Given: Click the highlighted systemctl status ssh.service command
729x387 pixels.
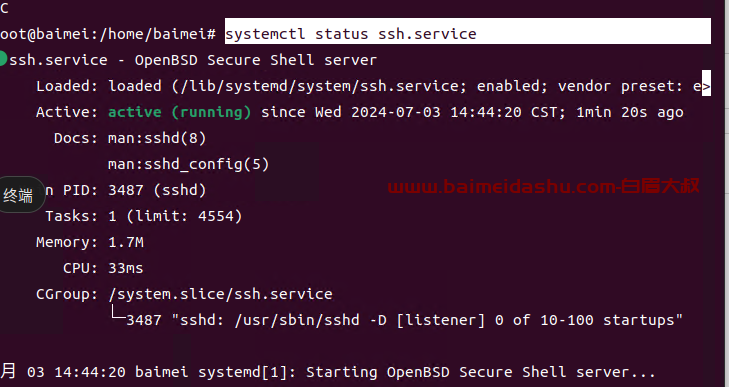Looking at the screenshot, I should [351, 34].
